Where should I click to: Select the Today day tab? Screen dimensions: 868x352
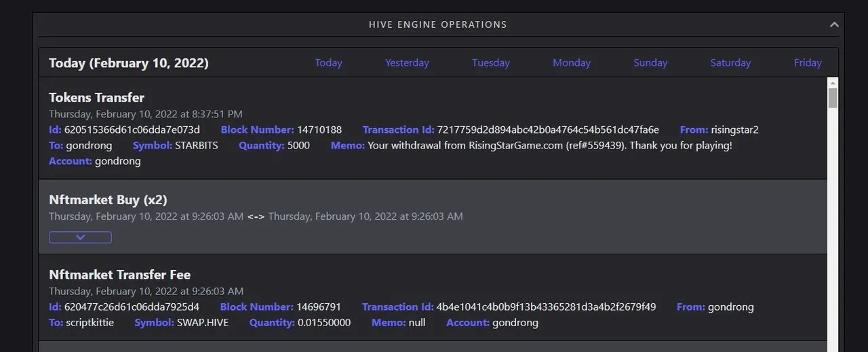pyautogui.click(x=328, y=62)
